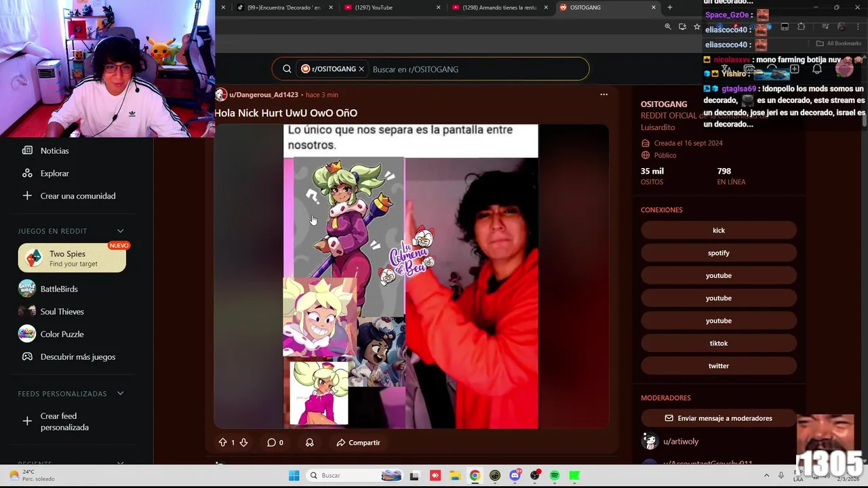This screenshot has height=488, width=868.
Task: Click the taskbar microphone icon
Action: [781, 475]
